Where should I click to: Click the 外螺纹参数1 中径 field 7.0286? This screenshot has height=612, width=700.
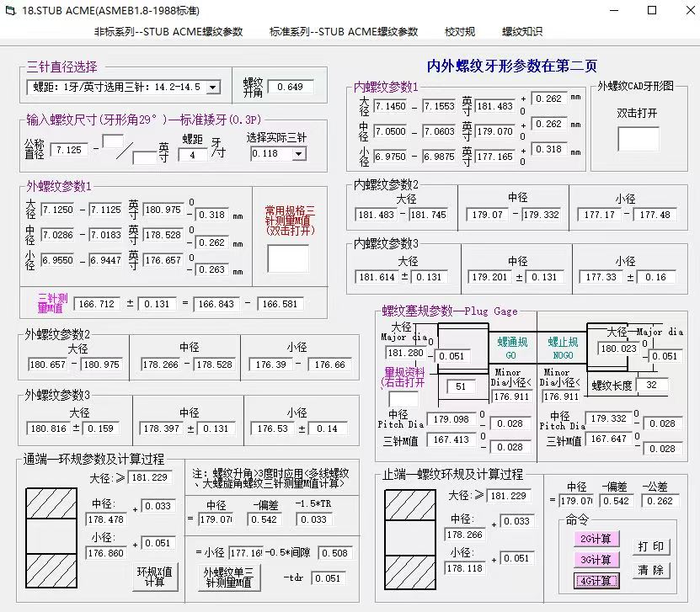57,235
